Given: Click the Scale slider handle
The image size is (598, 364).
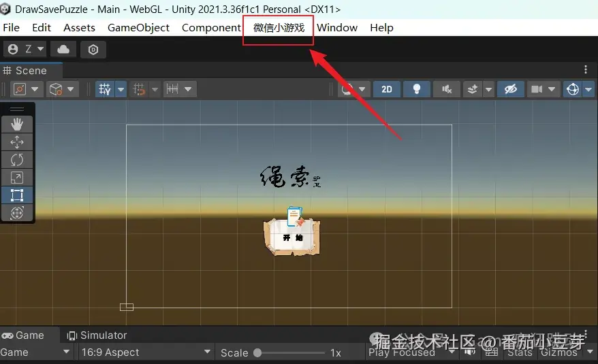Looking at the screenshot, I should pos(257,353).
